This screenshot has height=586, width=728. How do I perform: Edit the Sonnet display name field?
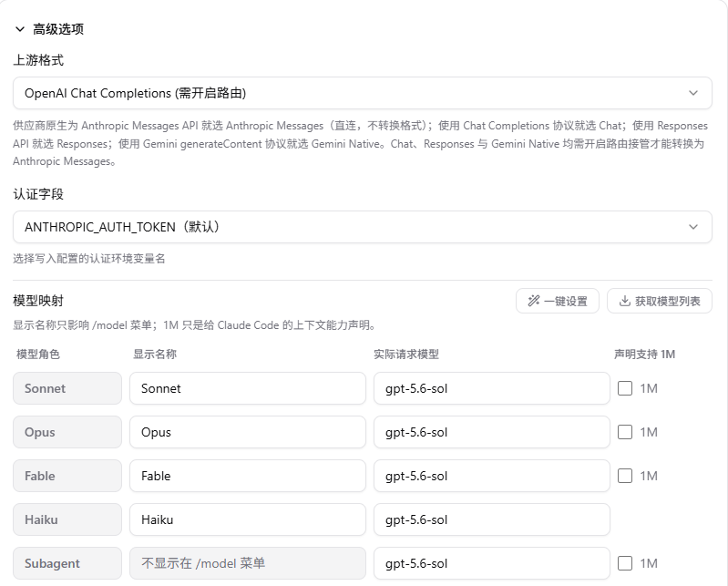point(248,388)
